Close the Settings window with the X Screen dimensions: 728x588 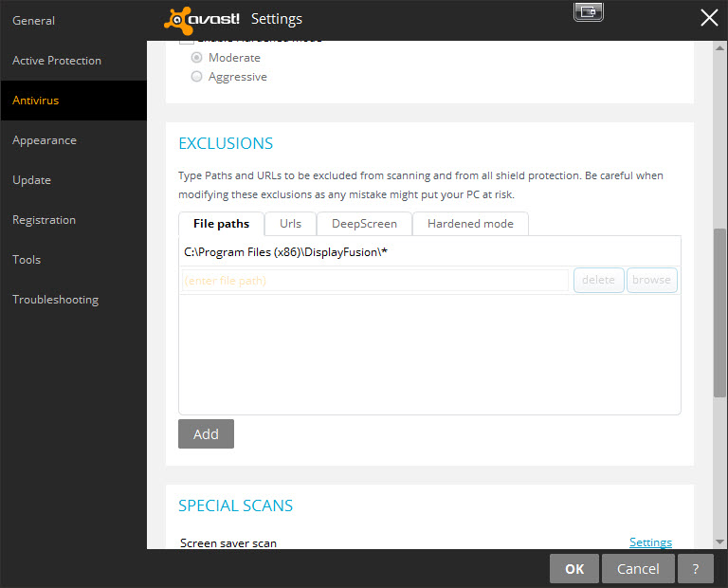[708, 17]
